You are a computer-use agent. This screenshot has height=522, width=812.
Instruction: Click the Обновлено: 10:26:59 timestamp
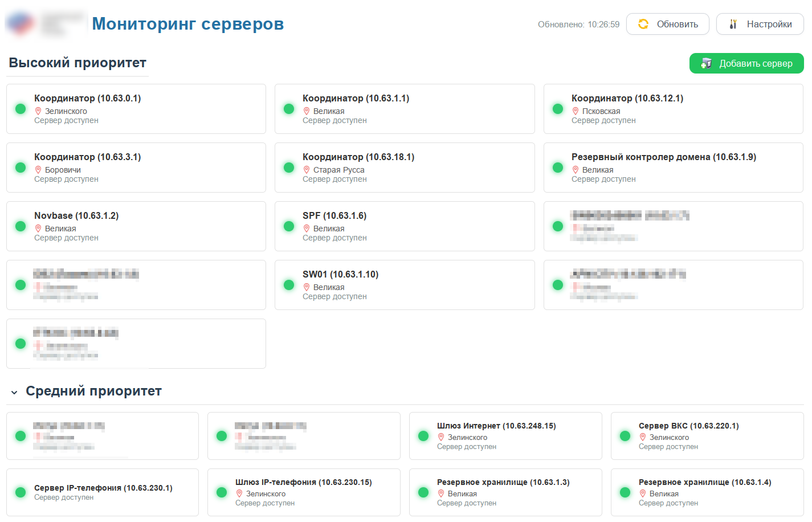click(578, 24)
